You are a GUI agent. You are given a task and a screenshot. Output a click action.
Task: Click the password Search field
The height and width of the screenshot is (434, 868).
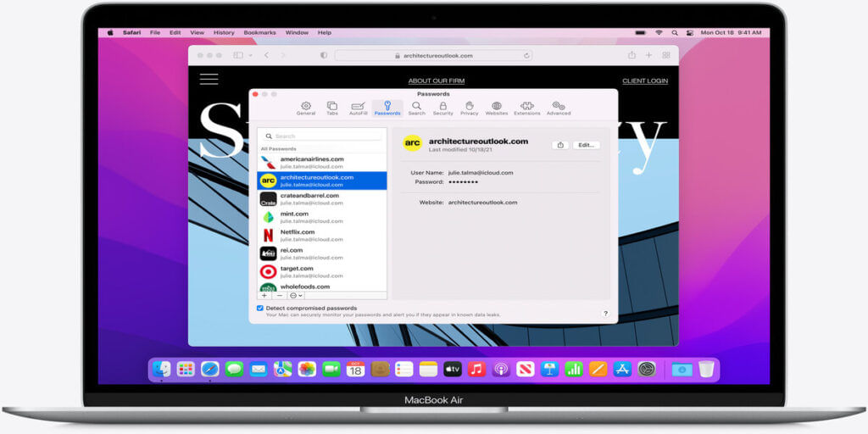click(x=322, y=136)
